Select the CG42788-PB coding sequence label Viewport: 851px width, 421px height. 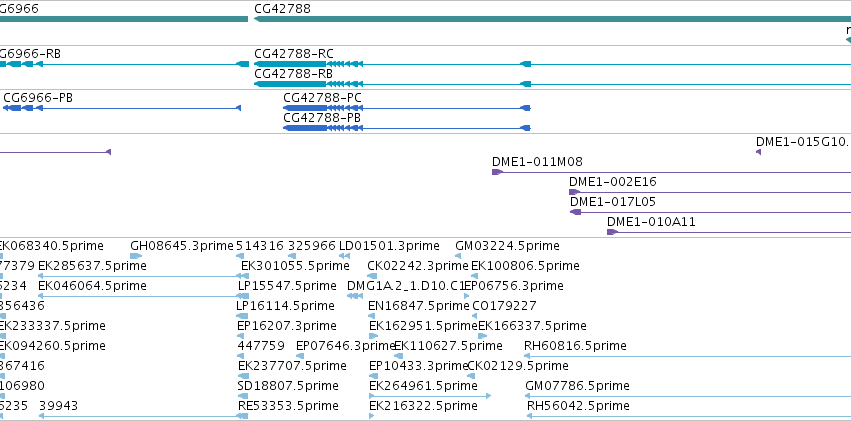[x=322, y=118]
